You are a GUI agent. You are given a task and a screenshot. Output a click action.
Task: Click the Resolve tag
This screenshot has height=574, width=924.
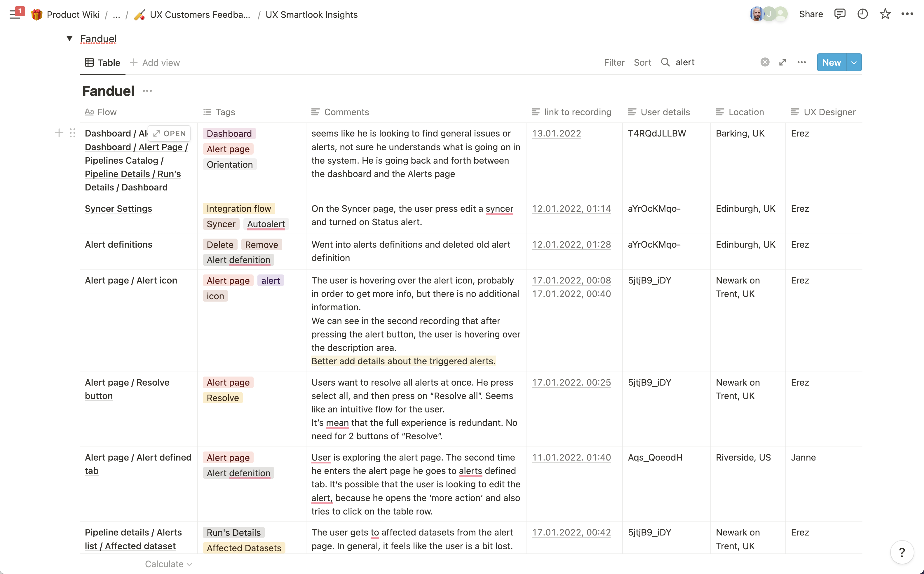223,398
